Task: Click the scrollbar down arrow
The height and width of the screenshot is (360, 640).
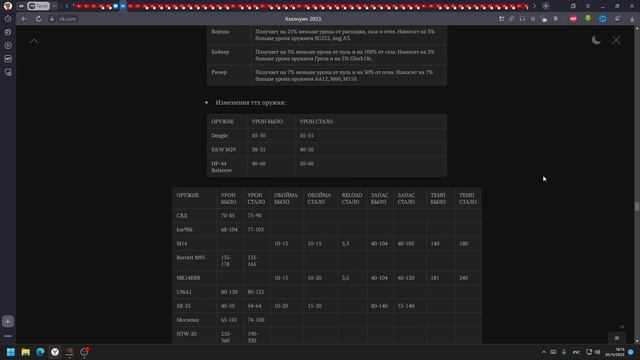Action: tap(637, 341)
